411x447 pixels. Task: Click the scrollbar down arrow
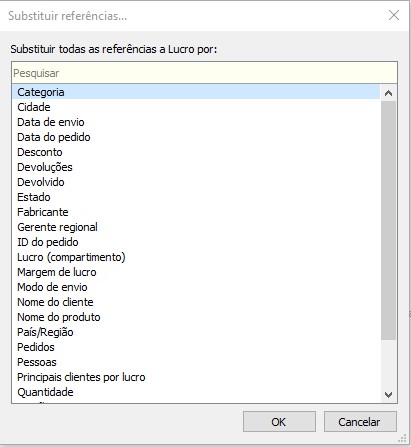(x=388, y=395)
